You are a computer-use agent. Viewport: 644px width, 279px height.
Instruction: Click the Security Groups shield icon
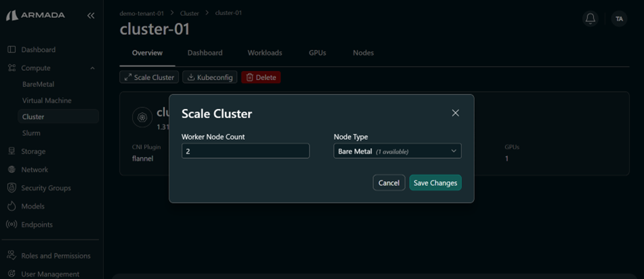tap(12, 188)
